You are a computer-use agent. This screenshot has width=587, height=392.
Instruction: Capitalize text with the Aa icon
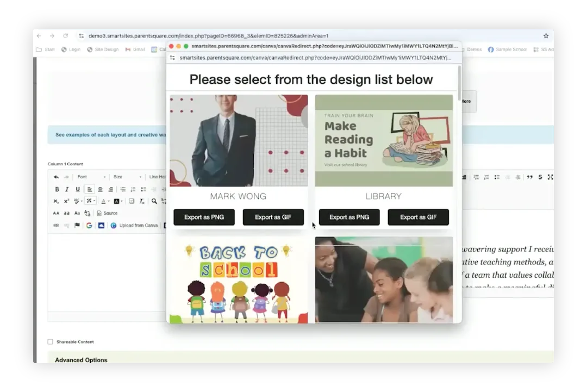click(77, 213)
